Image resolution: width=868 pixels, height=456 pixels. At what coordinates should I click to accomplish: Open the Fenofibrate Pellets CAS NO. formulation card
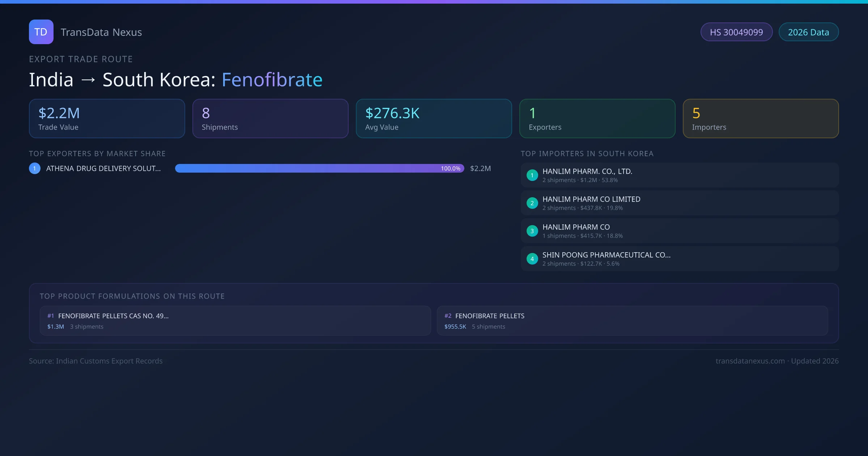[235, 321]
